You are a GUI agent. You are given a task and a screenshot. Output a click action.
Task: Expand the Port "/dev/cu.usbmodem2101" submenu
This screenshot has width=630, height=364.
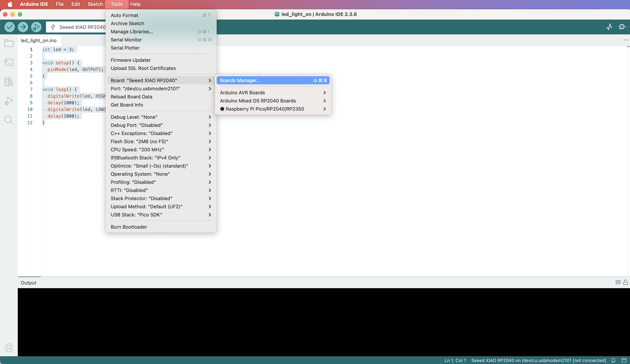[145, 89]
